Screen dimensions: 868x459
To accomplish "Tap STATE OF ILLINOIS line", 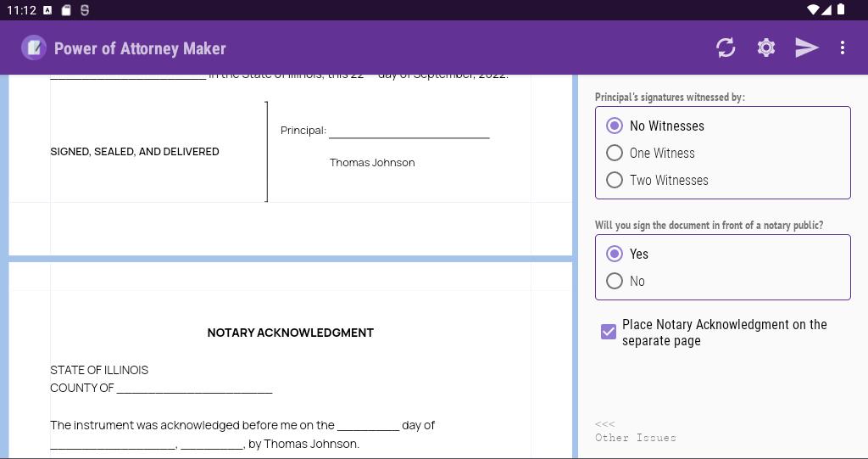I will point(99,370).
